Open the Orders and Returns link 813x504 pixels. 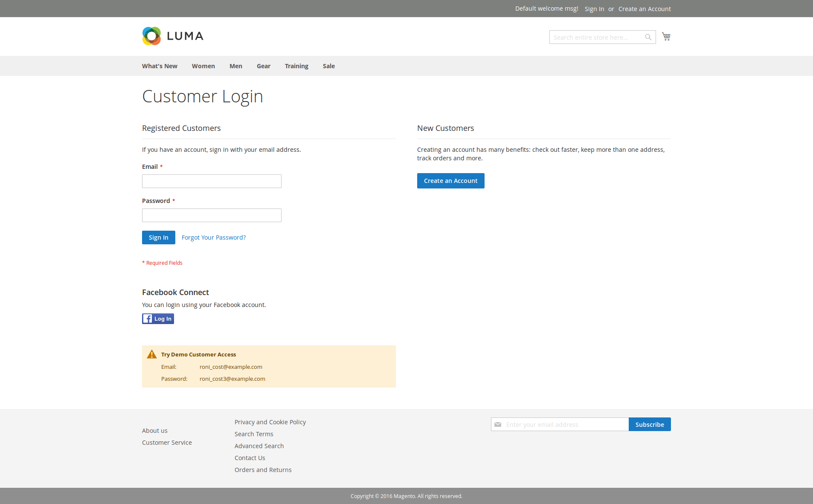263,470
